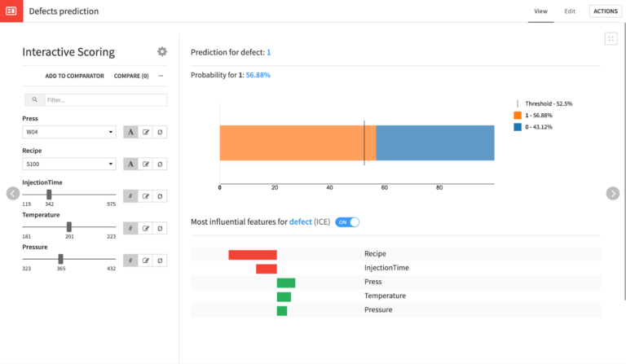The image size is (626, 364).
Task: Click the Temperature ignore (∅) icon
Action: click(x=160, y=229)
